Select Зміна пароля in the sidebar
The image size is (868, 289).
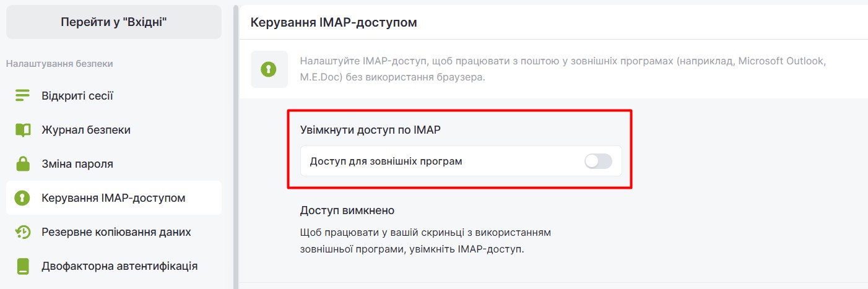point(77,164)
